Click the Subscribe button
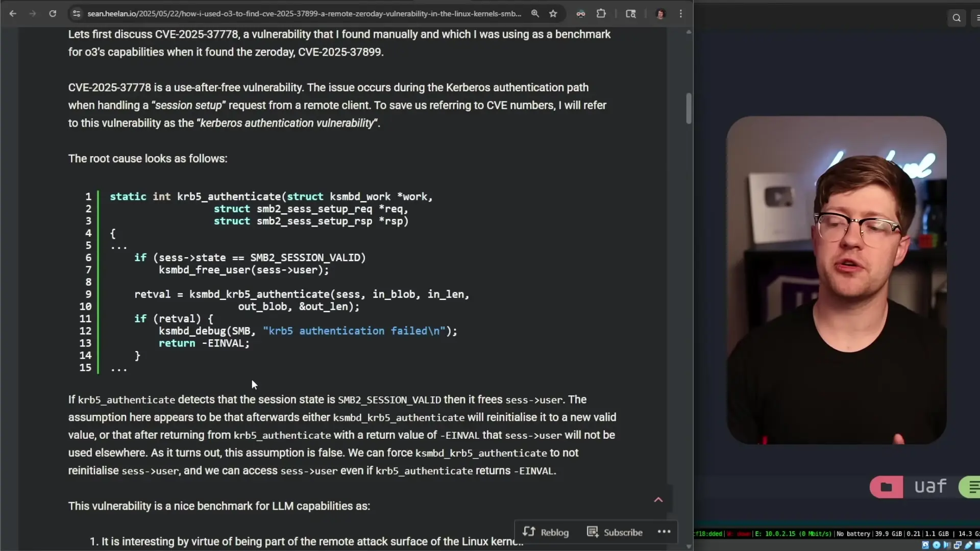The image size is (980, 551). coord(615,532)
